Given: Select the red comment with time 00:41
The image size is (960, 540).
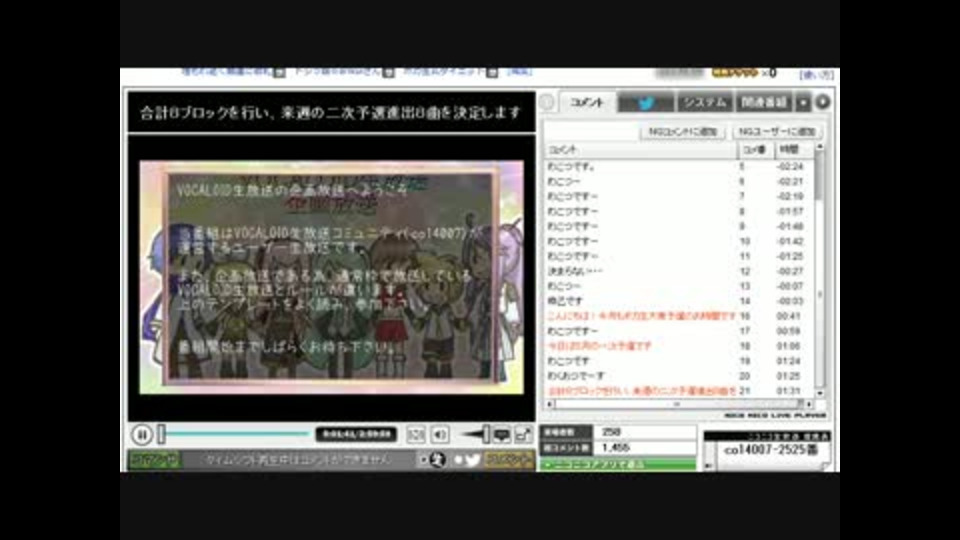Looking at the screenshot, I should point(678,316).
